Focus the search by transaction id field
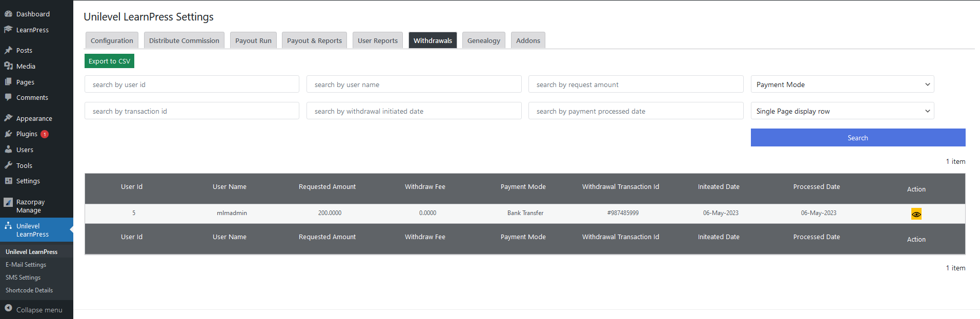This screenshot has height=319, width=980. click(x=192, y=111)
